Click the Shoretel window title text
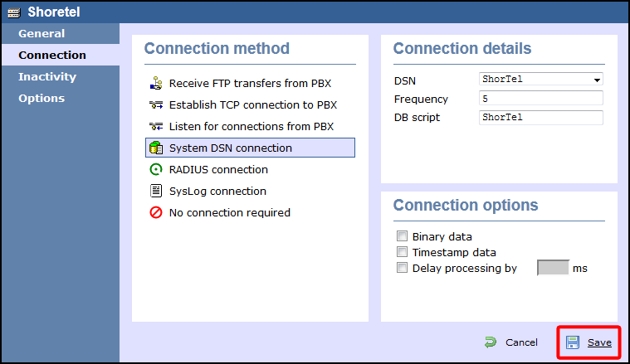 click(54, 12)
